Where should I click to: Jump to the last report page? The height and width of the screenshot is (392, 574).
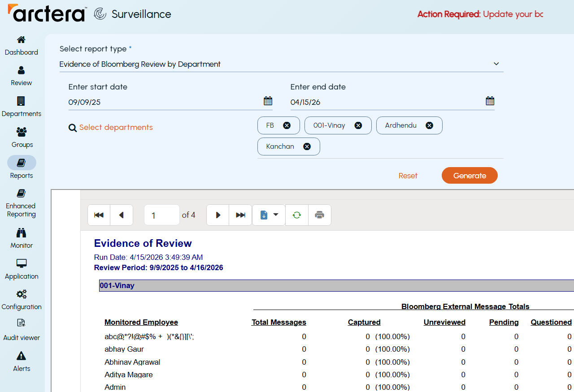[241, 215]
